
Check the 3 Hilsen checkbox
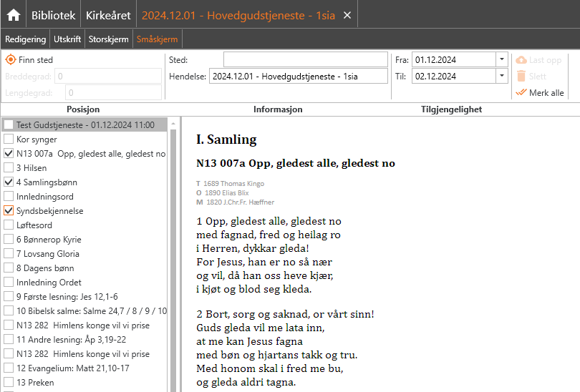pos(9,167)
